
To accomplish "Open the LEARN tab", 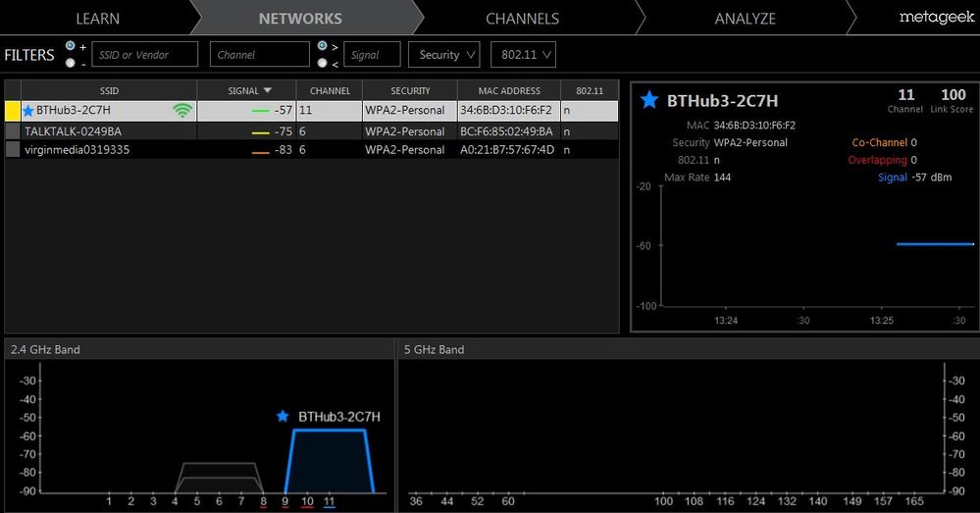I will click(97, 18).
